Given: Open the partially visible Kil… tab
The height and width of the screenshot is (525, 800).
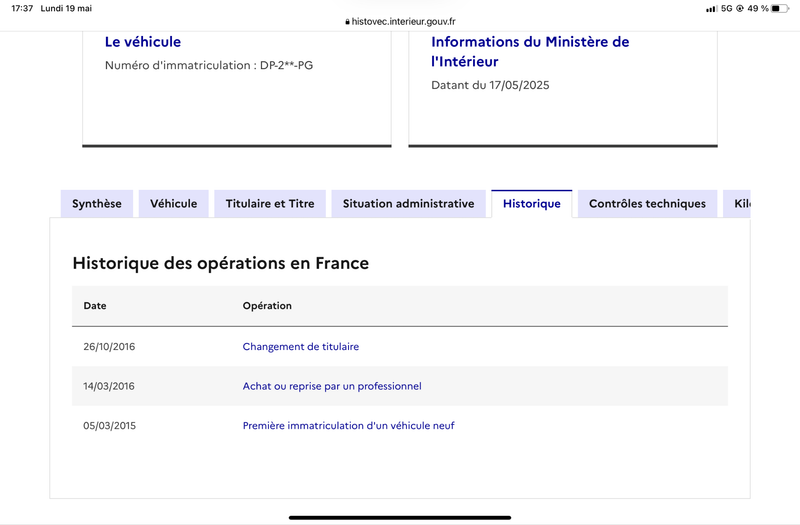Looking at the screenshot, I should click(739, 204).
